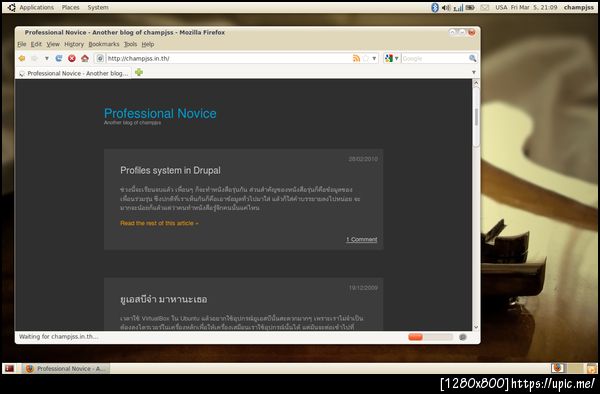600x394 pixels.
Task: Open a new tab with the green plus
Action: 139,72
